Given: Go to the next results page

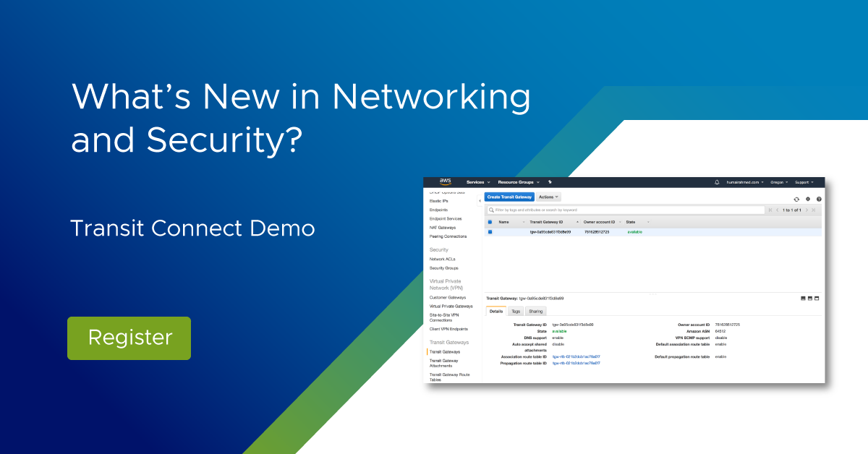Looking at the screenshot, I should [x=807, y=210].
